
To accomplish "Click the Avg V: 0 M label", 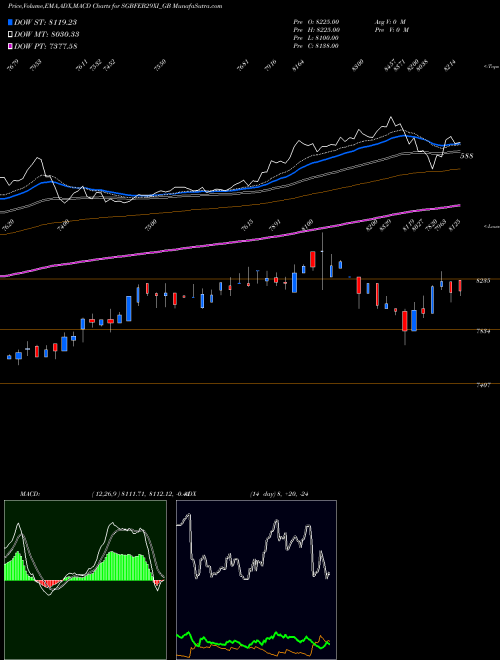I will (390, 22).
